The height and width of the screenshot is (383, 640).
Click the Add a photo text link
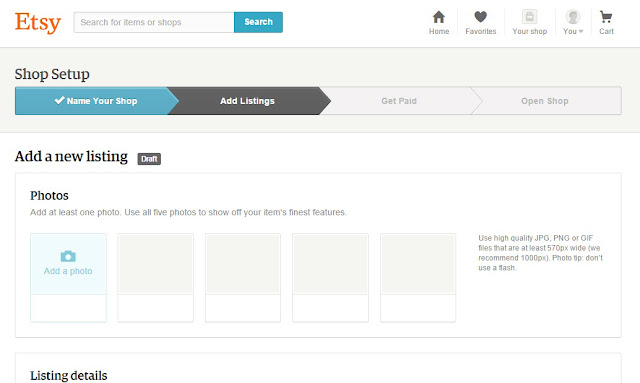pyautogui.click(x=68, y=271)
